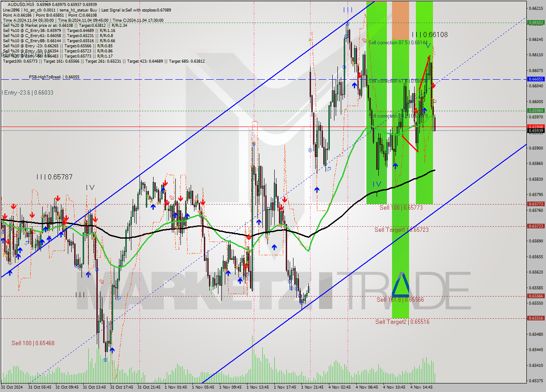Select the red 0.65723 price tag
The width and height of the screenshot is (546, 392).
pos(536,226)
